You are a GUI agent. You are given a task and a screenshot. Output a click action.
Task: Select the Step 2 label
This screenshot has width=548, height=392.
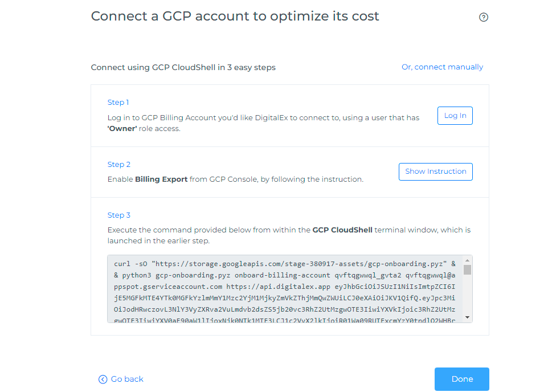coord(119,165)
